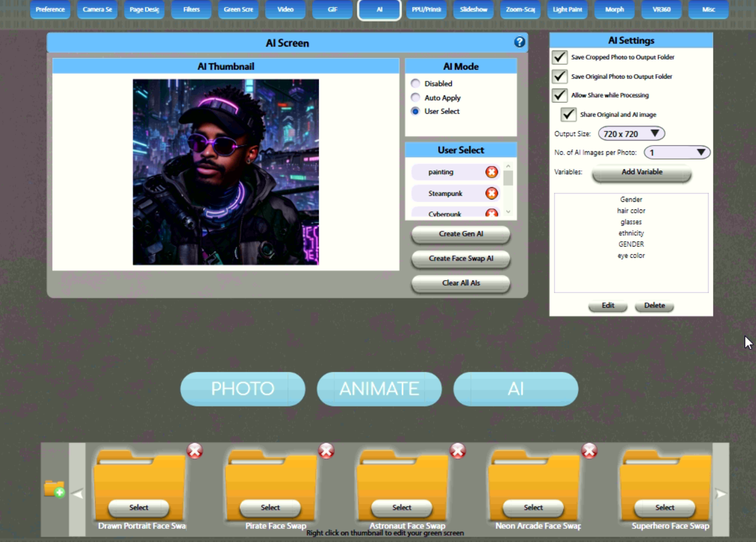
Task: Choose Auto Apply AI mode
Action: (x=415, y=97)
